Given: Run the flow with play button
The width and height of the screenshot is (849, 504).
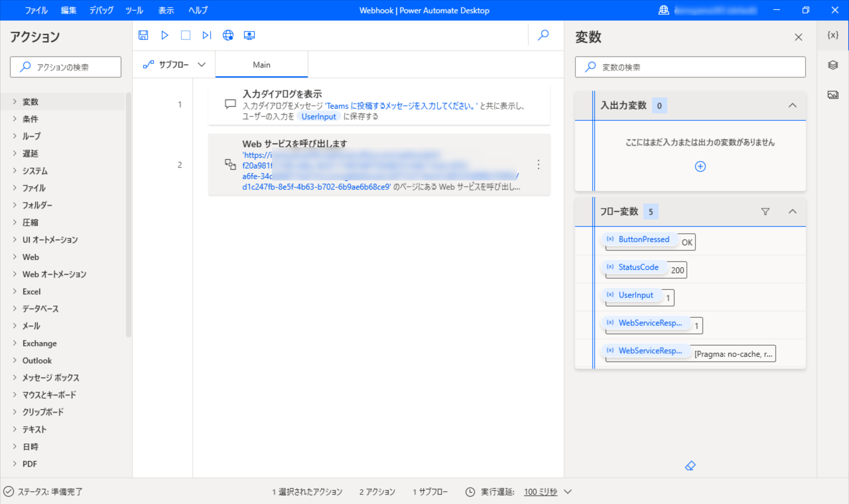Looking at the screenshot, I should [x=164, y=35].
